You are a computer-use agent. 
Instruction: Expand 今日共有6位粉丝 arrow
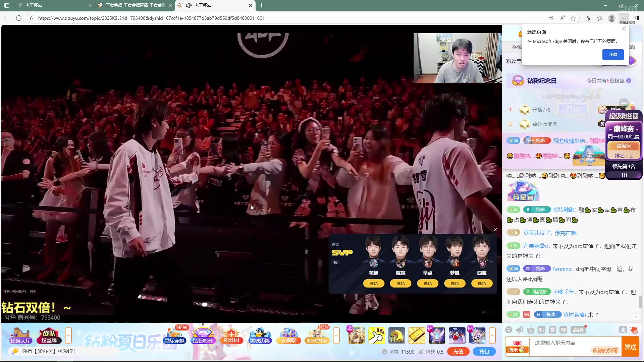pos(629,81)
